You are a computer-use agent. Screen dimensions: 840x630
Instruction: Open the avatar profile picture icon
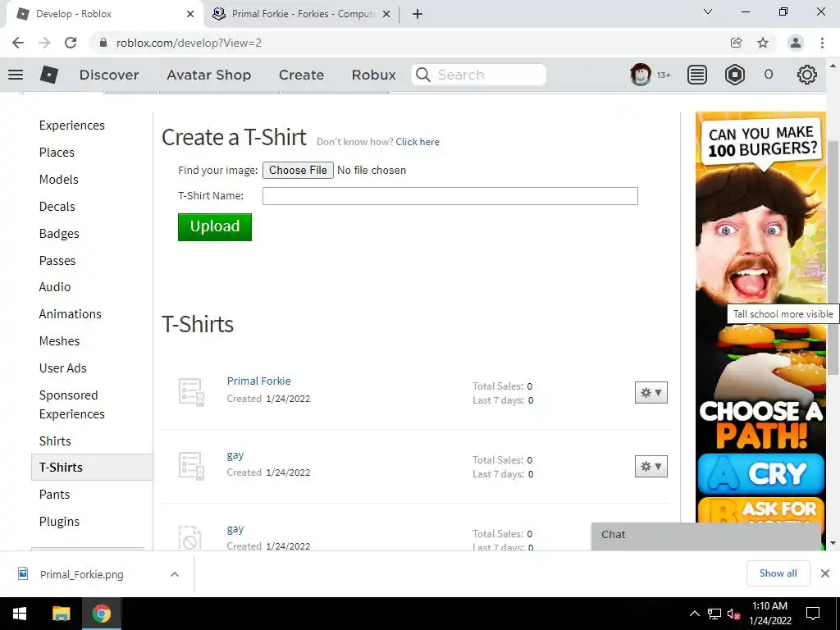tap(640, 75)
